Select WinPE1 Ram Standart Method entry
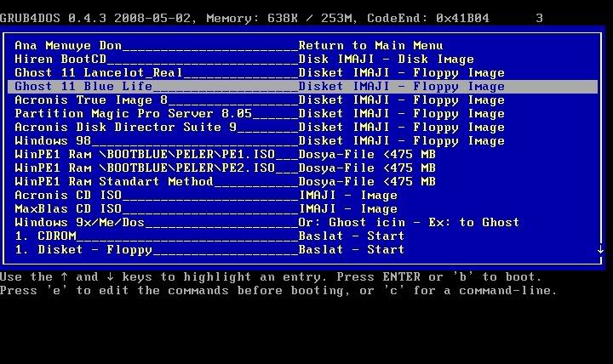Screen dimensions: 613x364 tap(302, 182)
